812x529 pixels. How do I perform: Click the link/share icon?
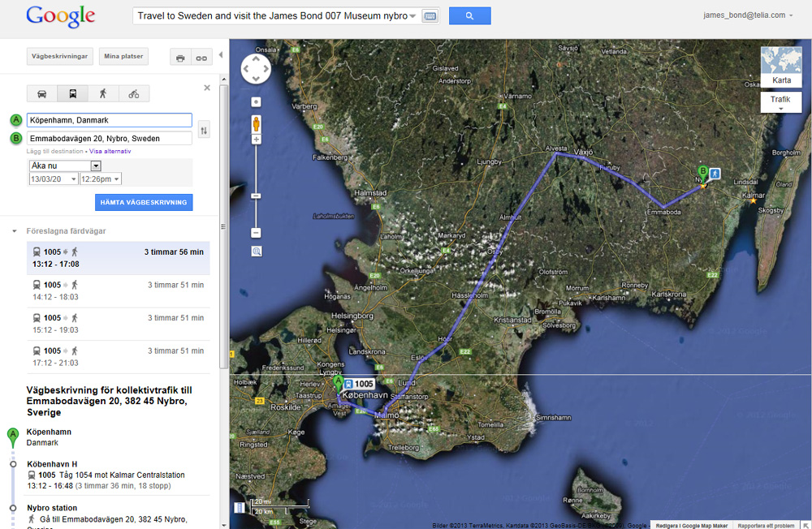(201, 58)
